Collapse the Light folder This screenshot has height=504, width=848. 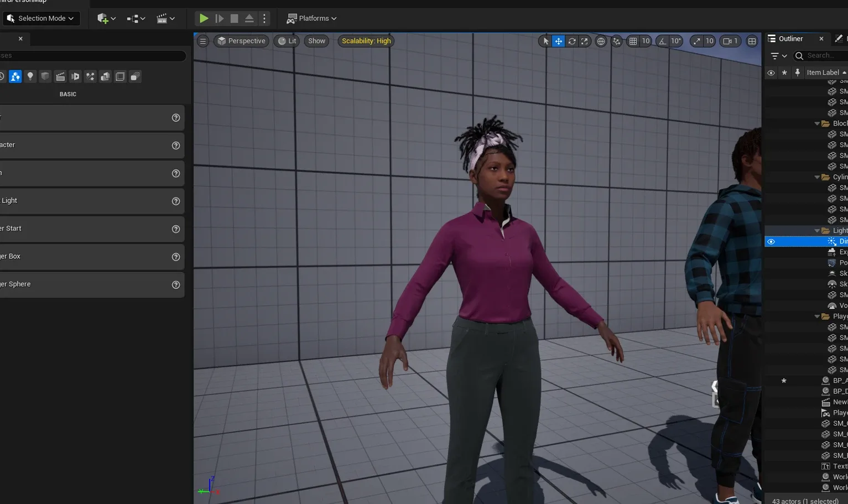point(817,231)
